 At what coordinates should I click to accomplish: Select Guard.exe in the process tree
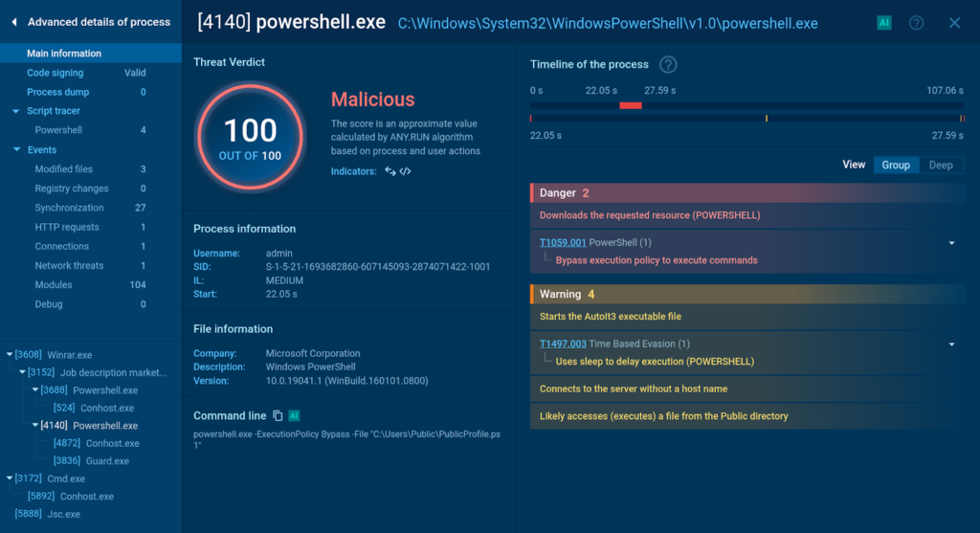[107, 461]
